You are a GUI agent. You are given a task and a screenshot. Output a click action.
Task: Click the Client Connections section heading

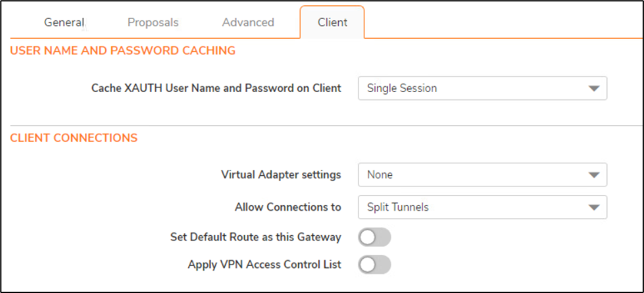[74, 138]
